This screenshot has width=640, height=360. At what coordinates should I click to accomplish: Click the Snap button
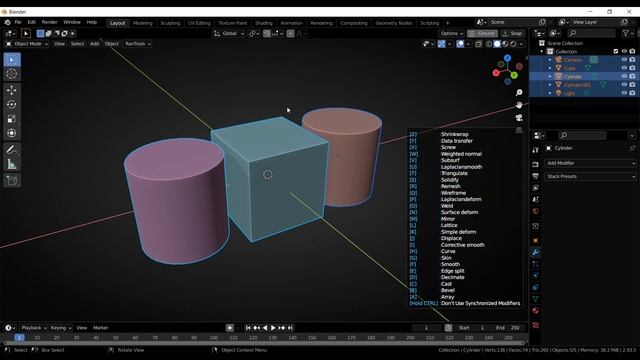point(513,33)
